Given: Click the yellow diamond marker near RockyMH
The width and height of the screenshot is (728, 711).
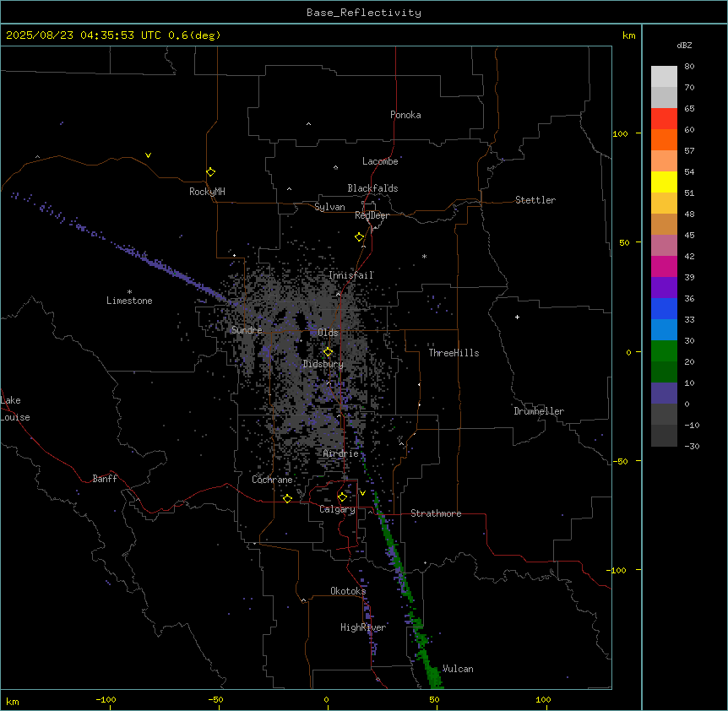Looking at the screenshot, I should (x=210, y=172).
